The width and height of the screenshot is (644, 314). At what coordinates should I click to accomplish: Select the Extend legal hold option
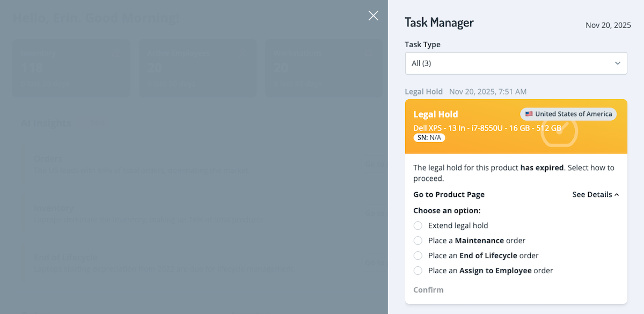point(418,226)
